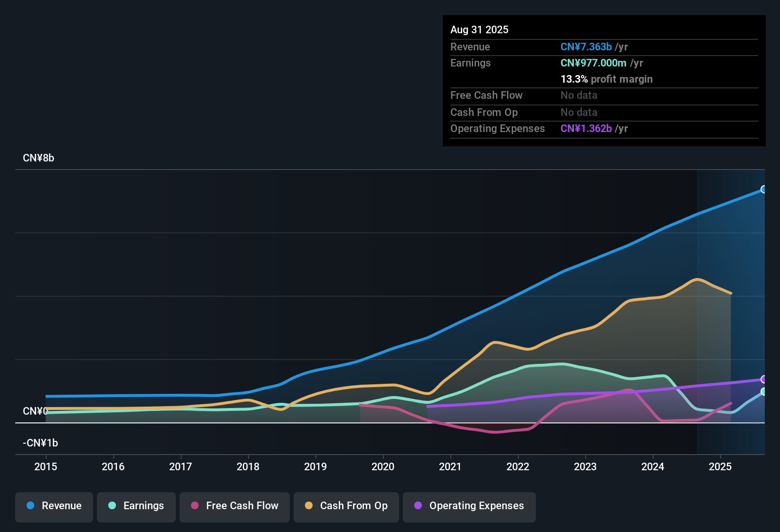
Task: Click the CN¥7.363b revenue value link
Action: pos(586,47)
